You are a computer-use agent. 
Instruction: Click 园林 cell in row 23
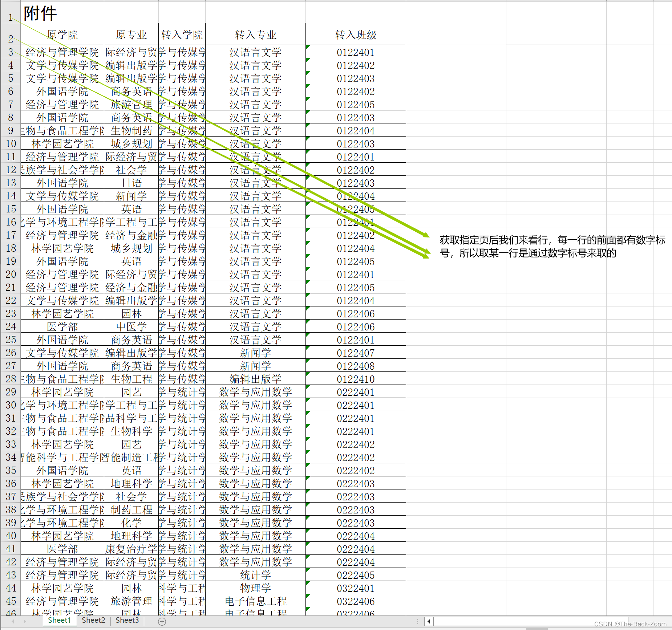(131, 313)
